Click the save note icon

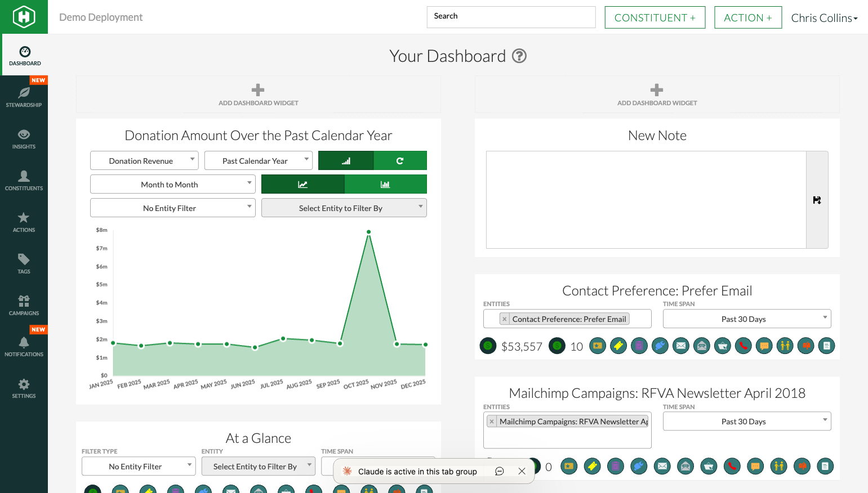[x=817, y=200]
